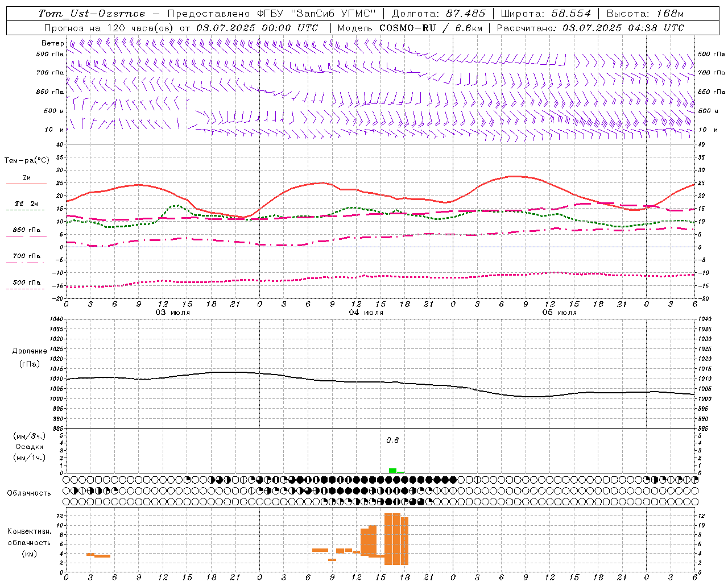Click the (мм/1ч.) precipitation unit label

(29, 458)
